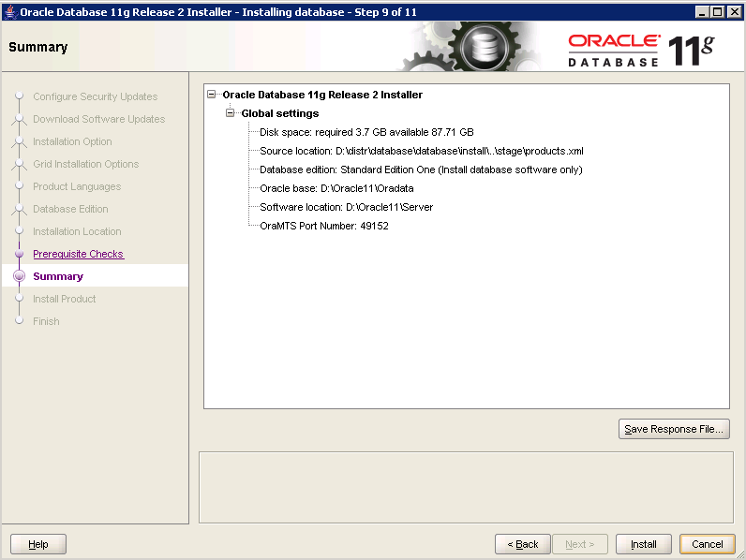Select 'Software location: D:\Oracle11\Server' row
This screenshot has width=746, height=560.
pos(347,207)
